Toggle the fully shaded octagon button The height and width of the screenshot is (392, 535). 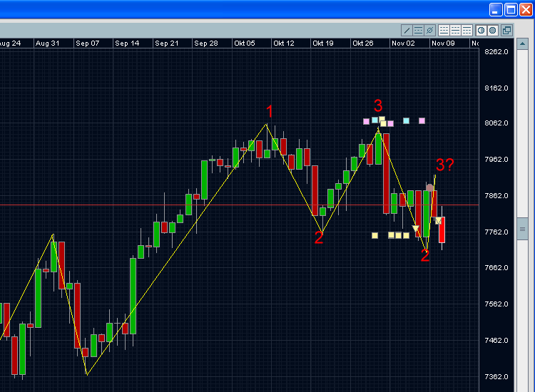pyautogui.click(x=493, y=31)
